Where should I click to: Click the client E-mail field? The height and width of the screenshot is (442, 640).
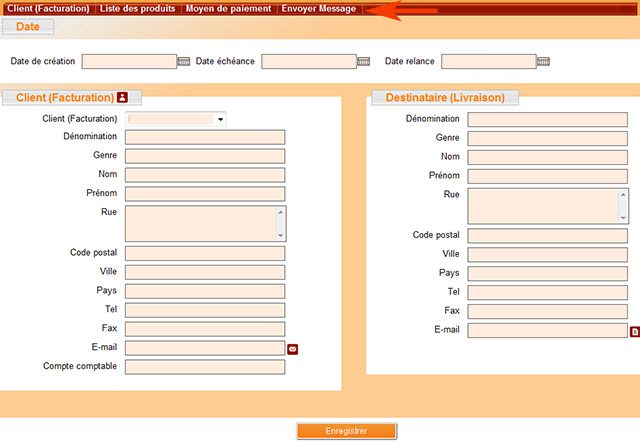click(205, 348)
